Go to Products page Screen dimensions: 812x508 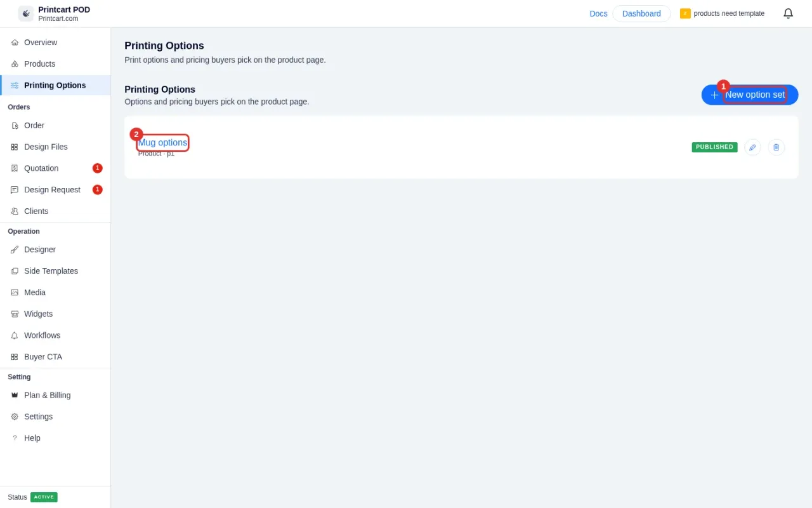pyautogui.click(x=55, y=64)
